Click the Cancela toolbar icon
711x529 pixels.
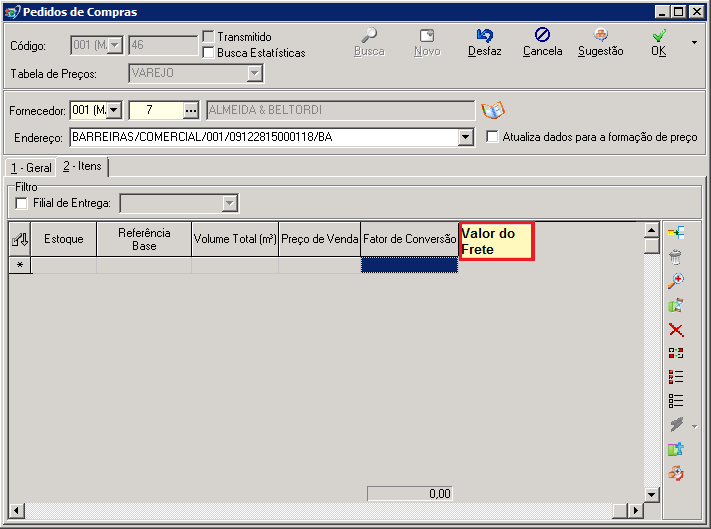point(542,35)
